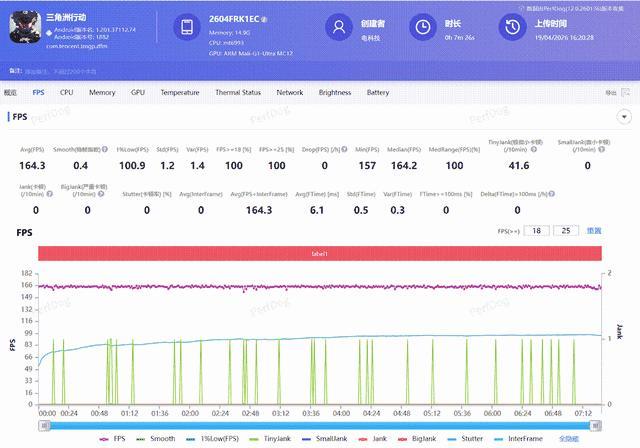Click the FPS threshold field showing 18
Image resolution: width=640 pixels, height=448 pixels.
pos(537,231)
